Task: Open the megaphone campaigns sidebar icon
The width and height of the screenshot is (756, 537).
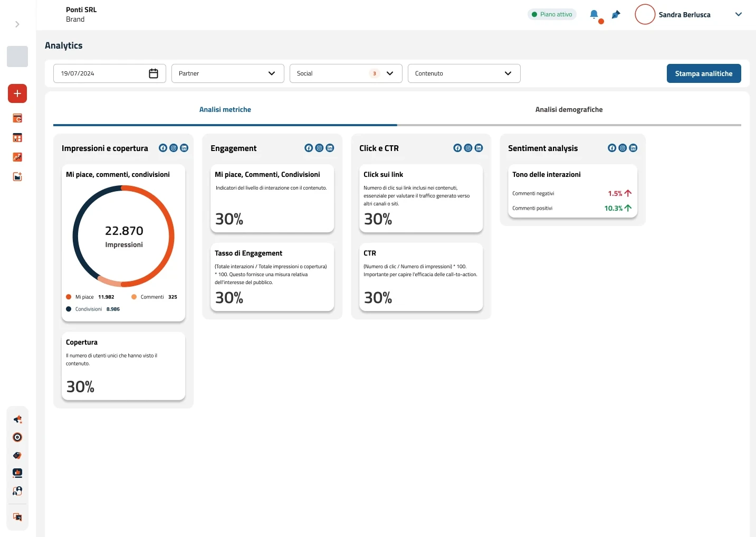Action: click(17, 419)
